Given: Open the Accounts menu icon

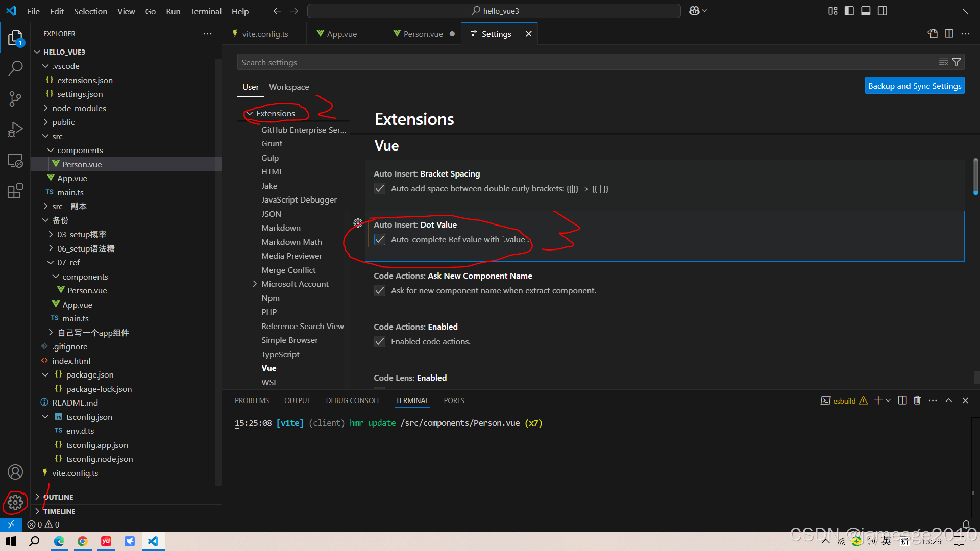Looking at the screenshot, I should (15, 472).
